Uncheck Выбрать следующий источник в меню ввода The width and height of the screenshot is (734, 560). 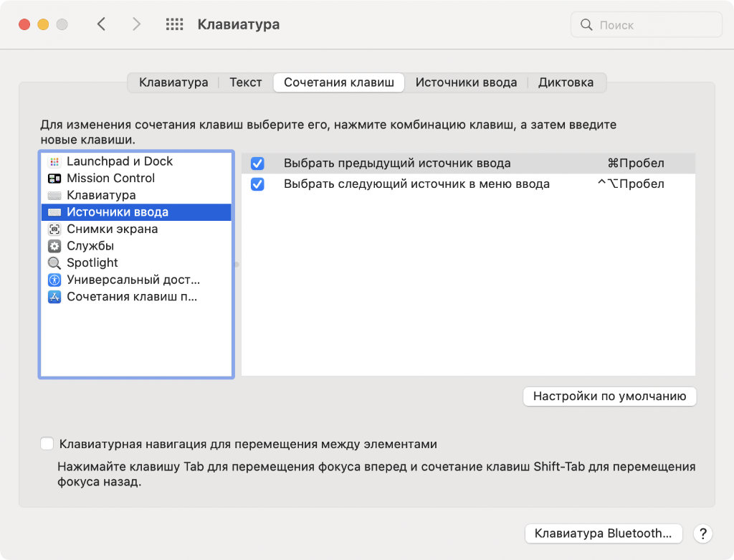coord(257,184)
